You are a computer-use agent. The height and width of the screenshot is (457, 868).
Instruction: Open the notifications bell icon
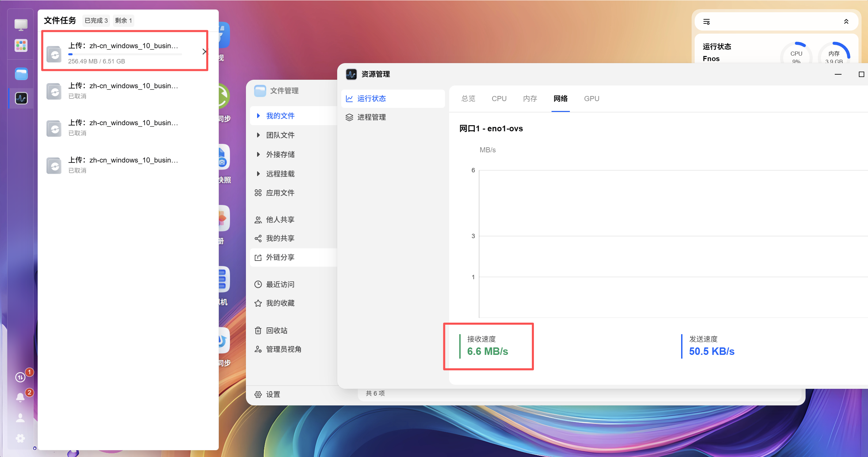(x=20, y=397)
